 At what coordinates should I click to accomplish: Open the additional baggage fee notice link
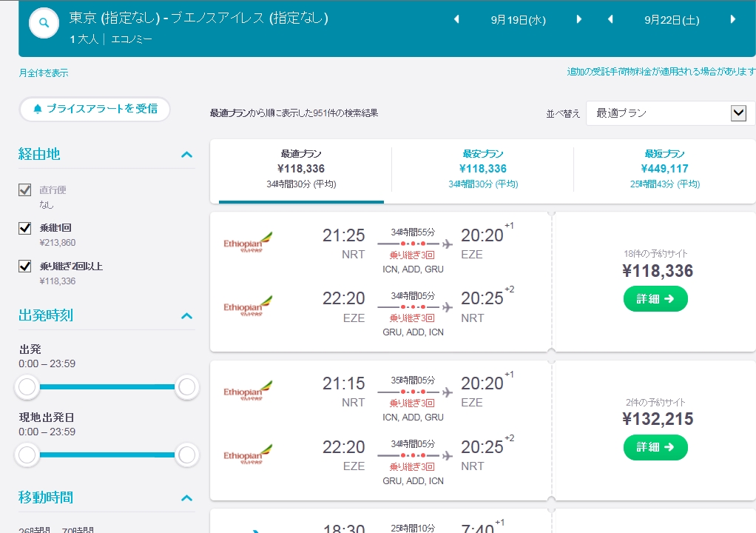coord(661,72)
